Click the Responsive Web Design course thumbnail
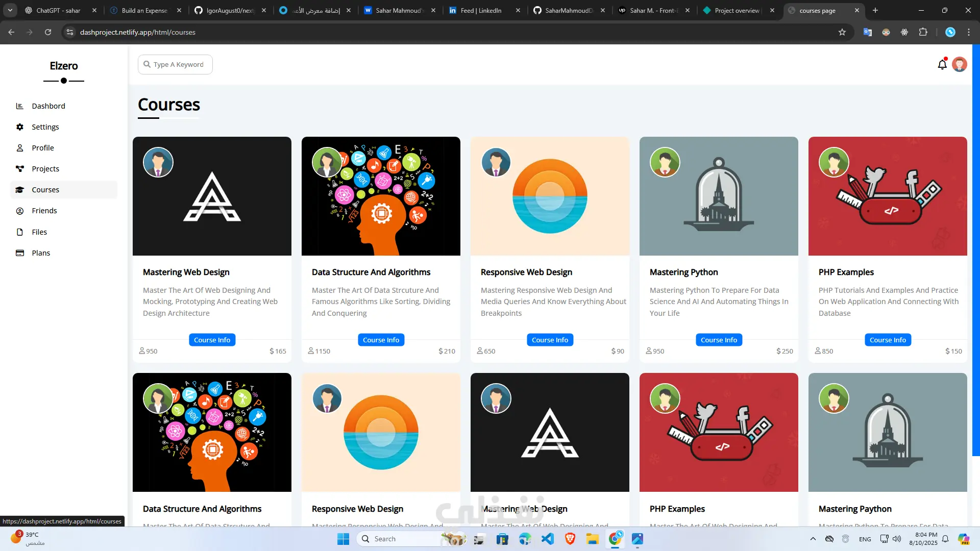The image size is (980, 551). [x=550, y=196]
